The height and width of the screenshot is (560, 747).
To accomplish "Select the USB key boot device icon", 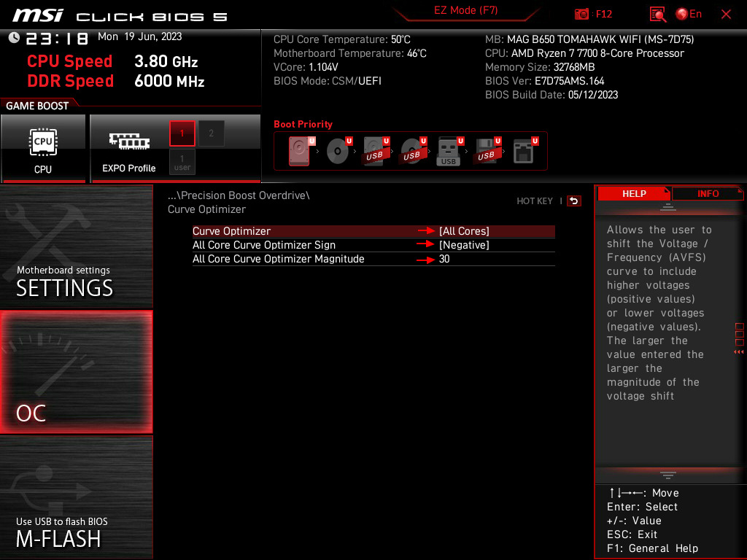I will [x=450, y=152].
